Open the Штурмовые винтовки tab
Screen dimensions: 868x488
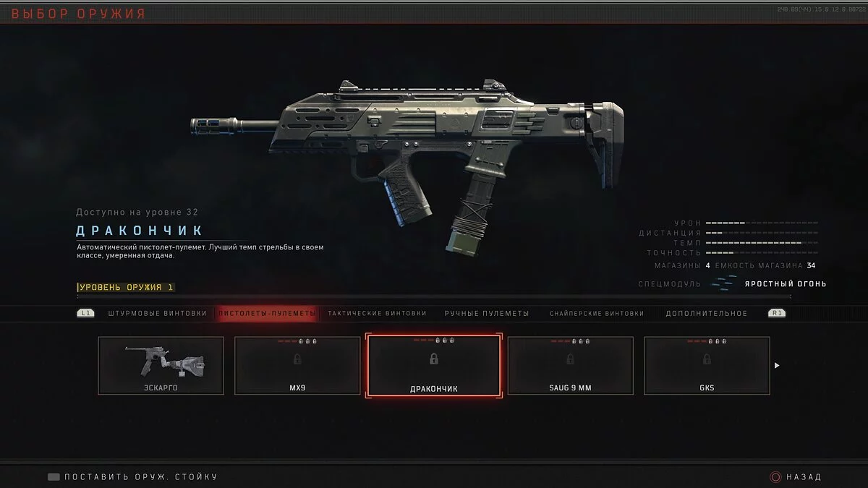[x=158, y=314]
